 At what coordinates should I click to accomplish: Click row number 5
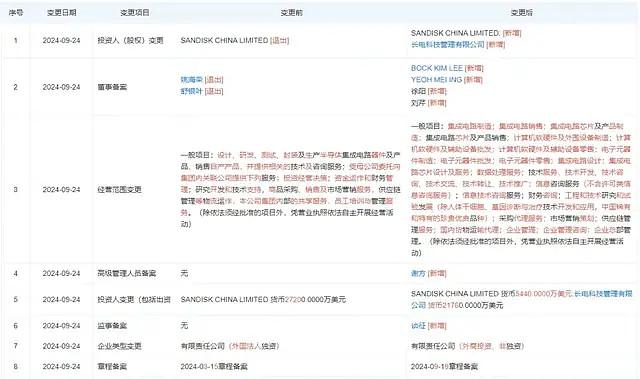16,299
